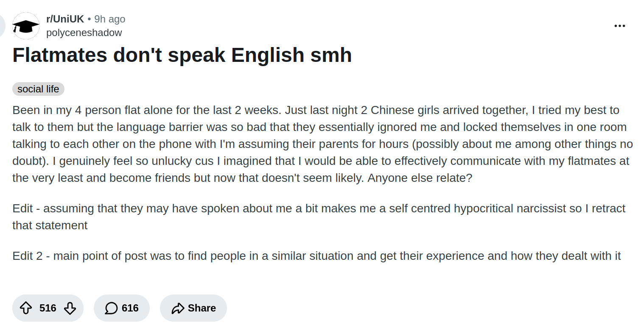Click the "9h ago" timestamp

110,19
